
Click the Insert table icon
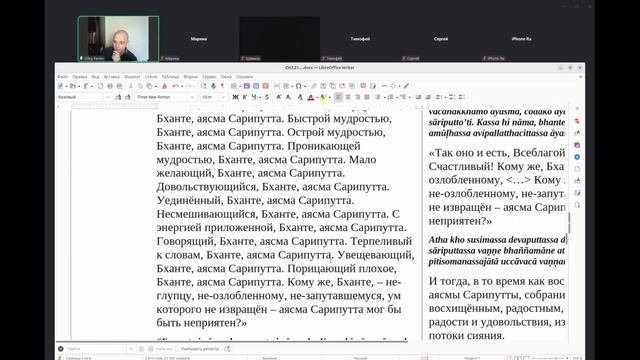[x=233, y=86]
